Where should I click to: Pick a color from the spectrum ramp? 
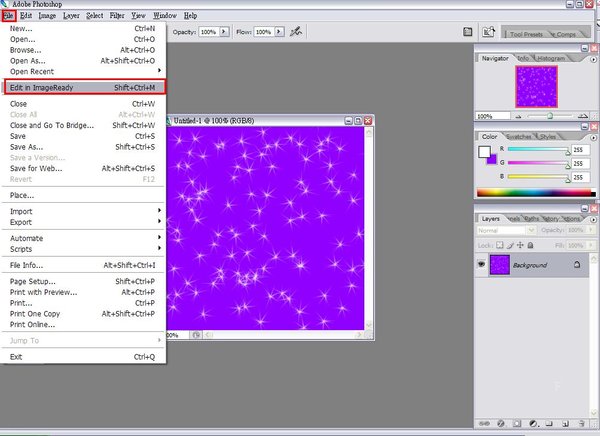coord(536,193)
